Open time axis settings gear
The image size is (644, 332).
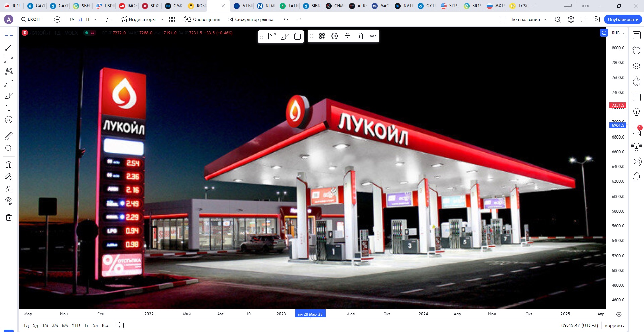(619, 314)
